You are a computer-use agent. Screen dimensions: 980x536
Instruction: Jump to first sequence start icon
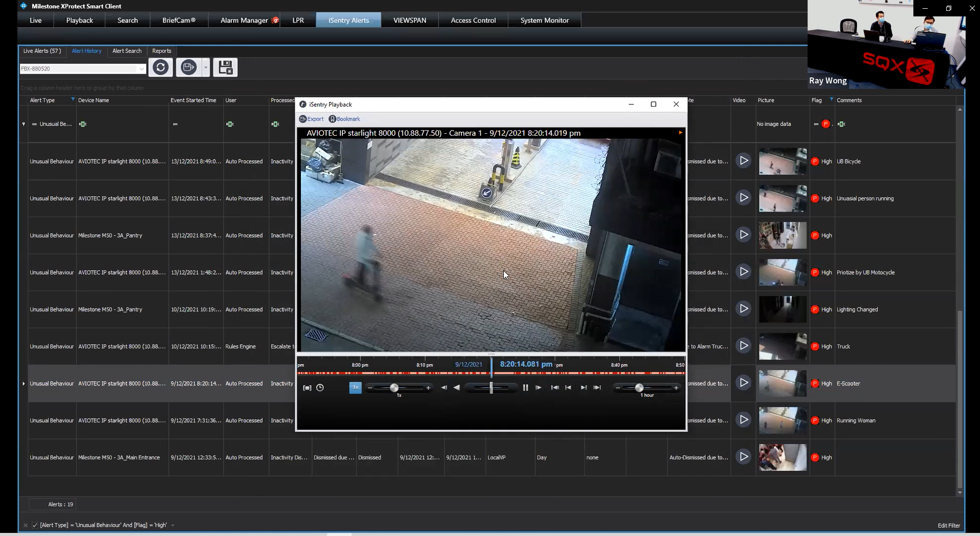tap(555, 388)
